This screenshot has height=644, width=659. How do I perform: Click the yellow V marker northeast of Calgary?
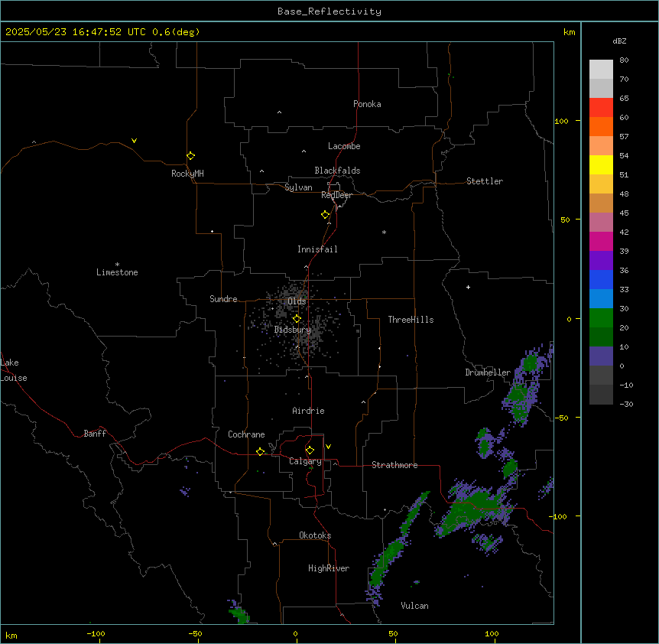click(x=328, y=447)
